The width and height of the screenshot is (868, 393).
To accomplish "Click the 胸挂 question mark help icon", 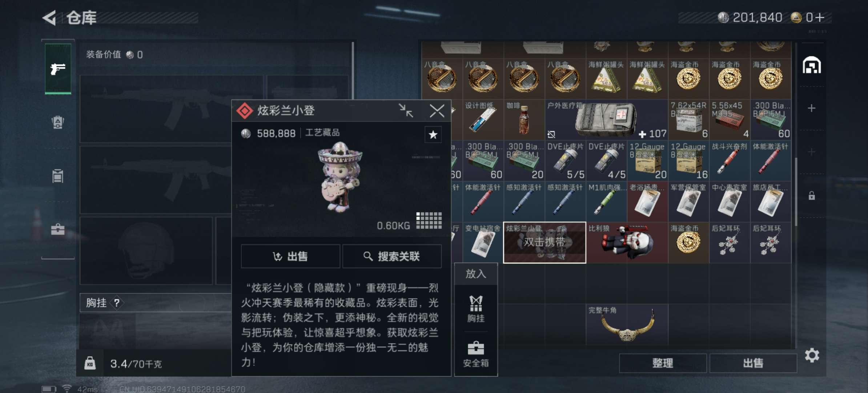I will point(117,303).
